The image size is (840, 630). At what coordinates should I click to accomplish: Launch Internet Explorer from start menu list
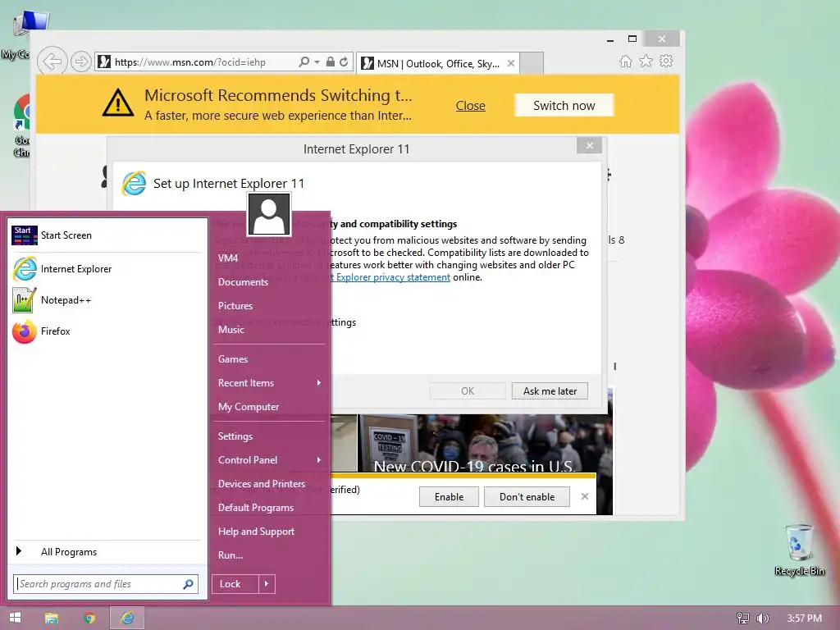[106, 269]
